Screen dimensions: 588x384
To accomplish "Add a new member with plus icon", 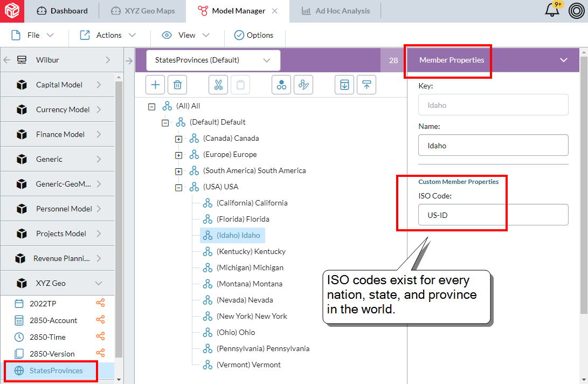I will pos(155,85).
